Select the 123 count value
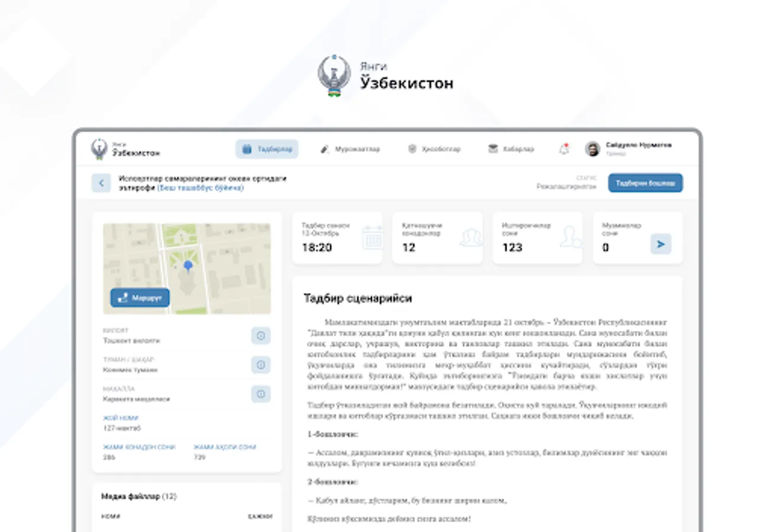This screenshot has height=532, width=774. coord(512,248)
